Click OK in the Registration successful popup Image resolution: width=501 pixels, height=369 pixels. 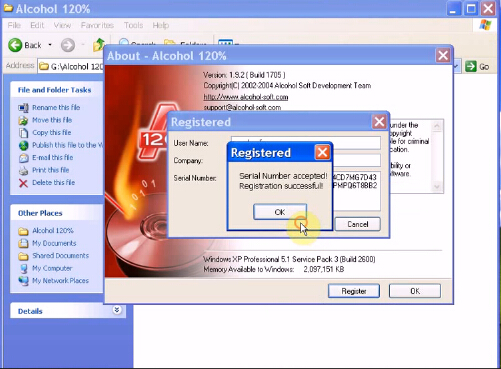pos(280,212)
